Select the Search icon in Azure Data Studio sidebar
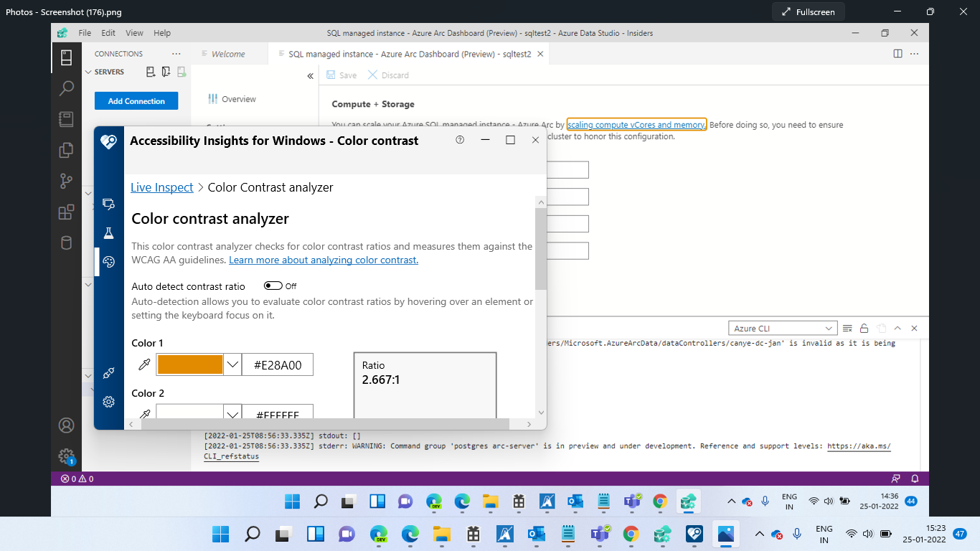Viewport: 980px width, 551px height. click(67, 88)
